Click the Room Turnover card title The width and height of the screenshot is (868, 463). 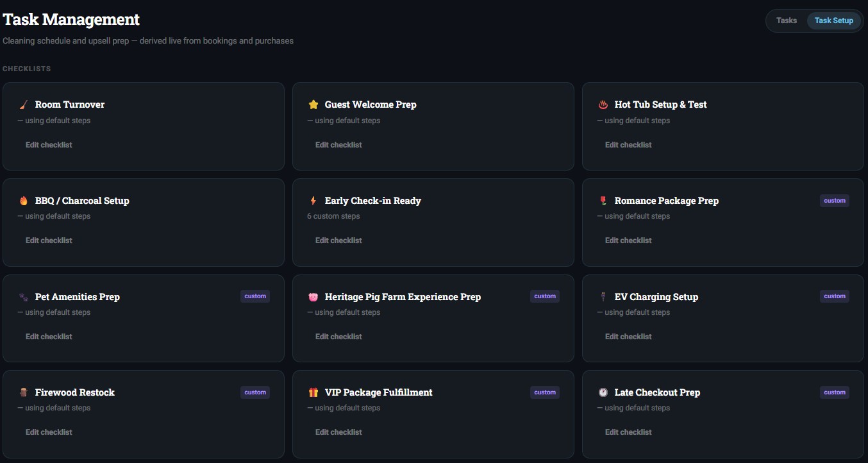tap(70, 105)
